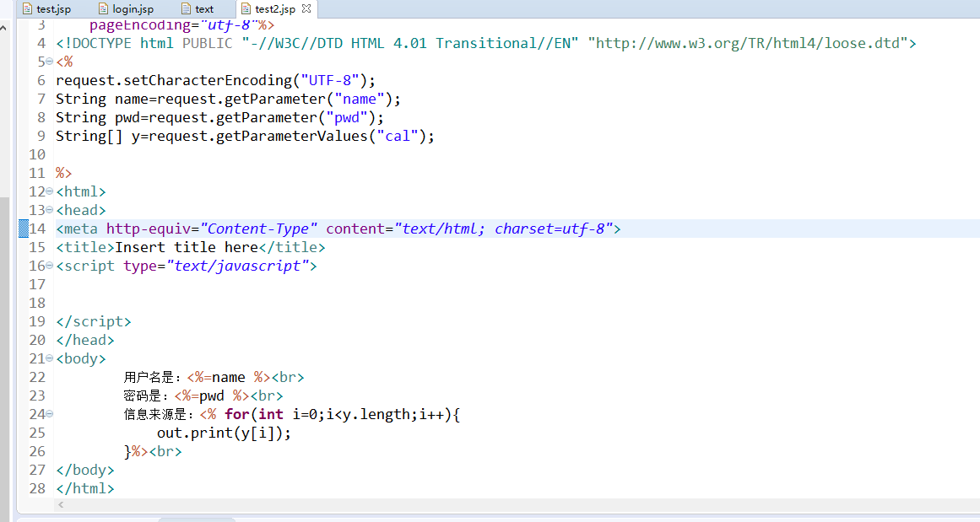
Task: Click the file icon on the test.jsp tab
Action: 28,8
